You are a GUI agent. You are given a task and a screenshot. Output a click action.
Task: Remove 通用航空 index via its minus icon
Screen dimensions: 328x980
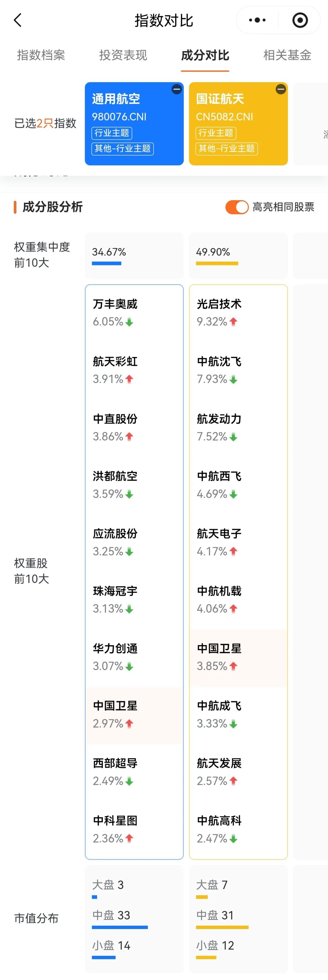click(x=176, y=89)
